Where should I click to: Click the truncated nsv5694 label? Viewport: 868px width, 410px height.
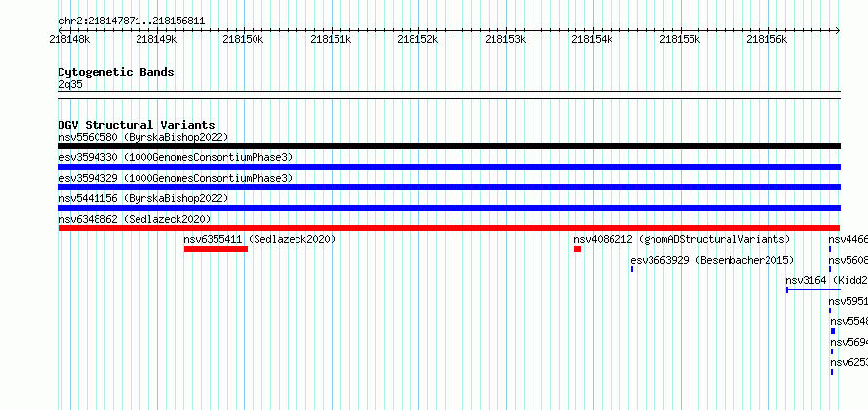click(x=849, y=342)
